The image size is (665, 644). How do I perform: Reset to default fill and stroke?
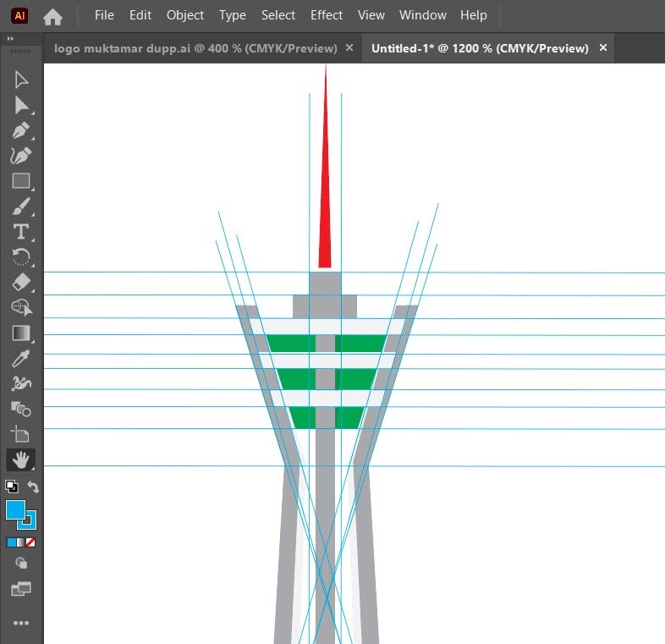[12, 487]
